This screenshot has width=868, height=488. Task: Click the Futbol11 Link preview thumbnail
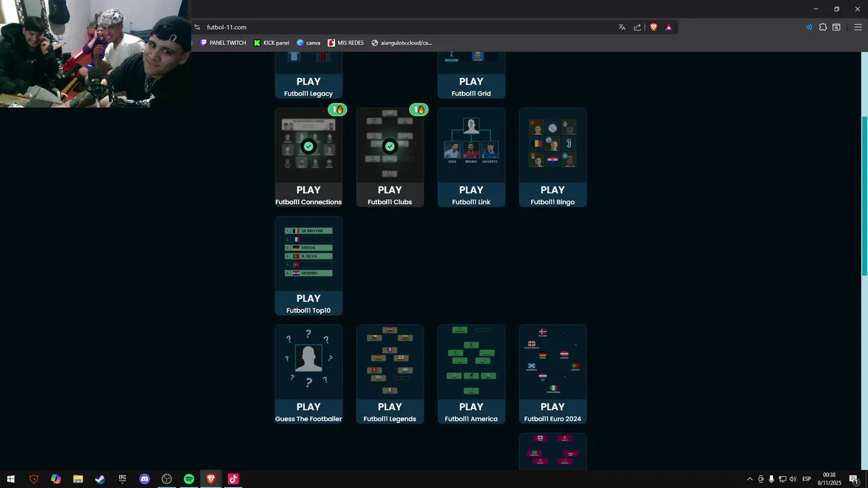471,144
